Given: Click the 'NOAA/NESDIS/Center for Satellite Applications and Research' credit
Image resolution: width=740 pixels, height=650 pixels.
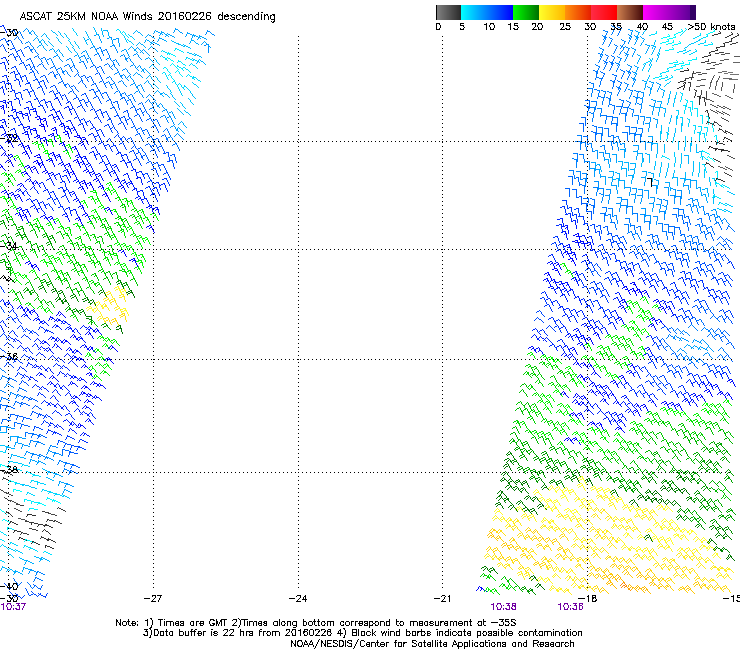Looking at the screenshot, I should click(x=432, y=644).
